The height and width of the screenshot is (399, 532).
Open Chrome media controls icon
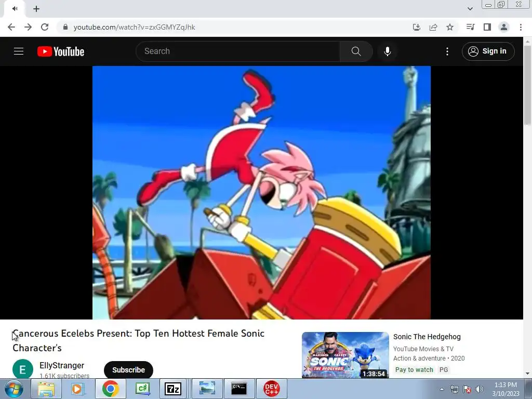pos(470,27)
